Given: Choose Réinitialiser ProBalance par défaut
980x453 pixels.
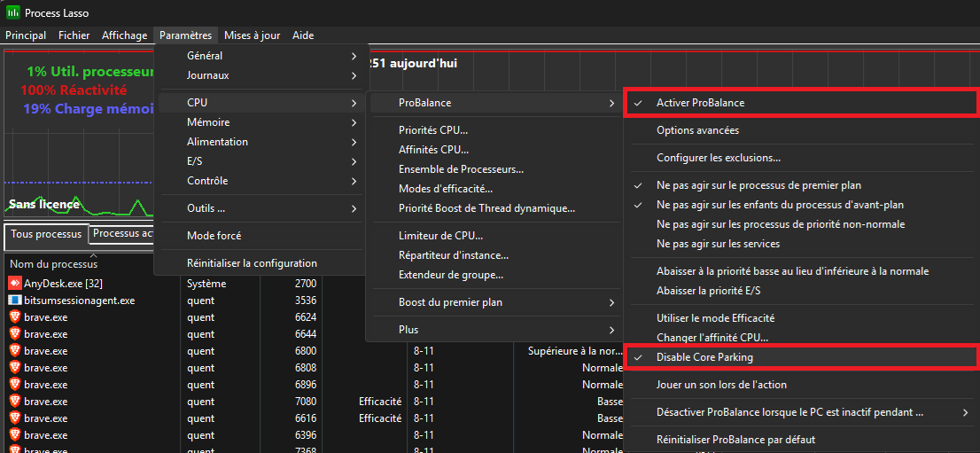Looking at the screenshot, I should tap(801, 440).
